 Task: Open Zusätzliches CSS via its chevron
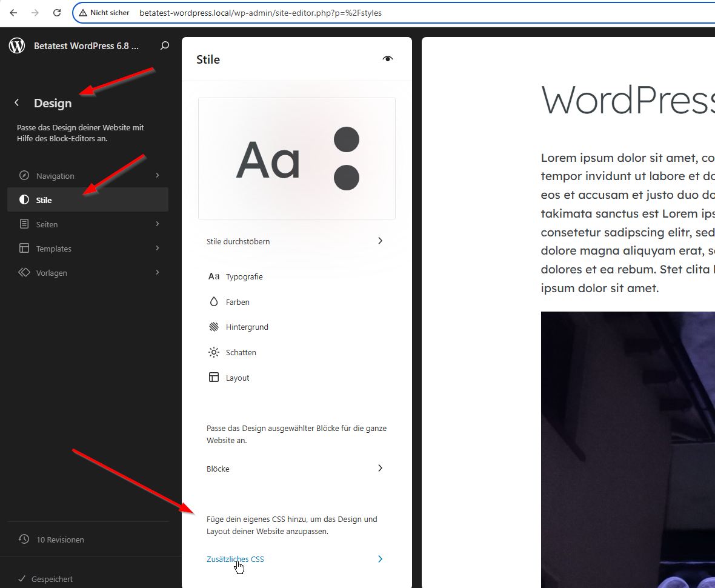click(381, 559)
